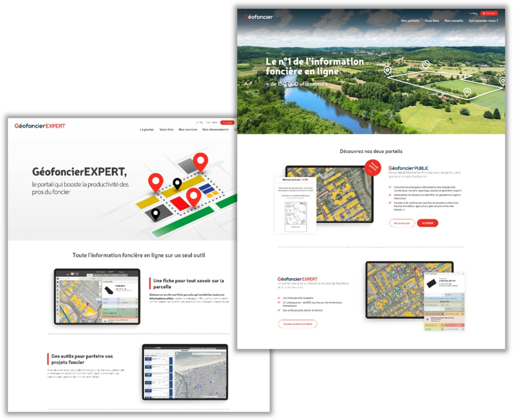The height and width of the screenshot is (420, 513).
Task: Click the 'Géolocalisez les dossiers' bullet text
Action: point(427,196)
